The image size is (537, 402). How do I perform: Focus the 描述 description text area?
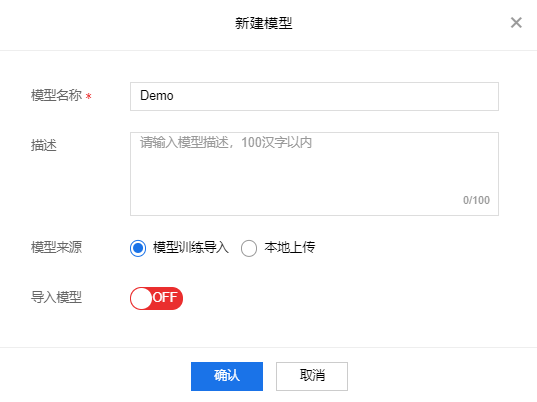click(x=314, y=174)
